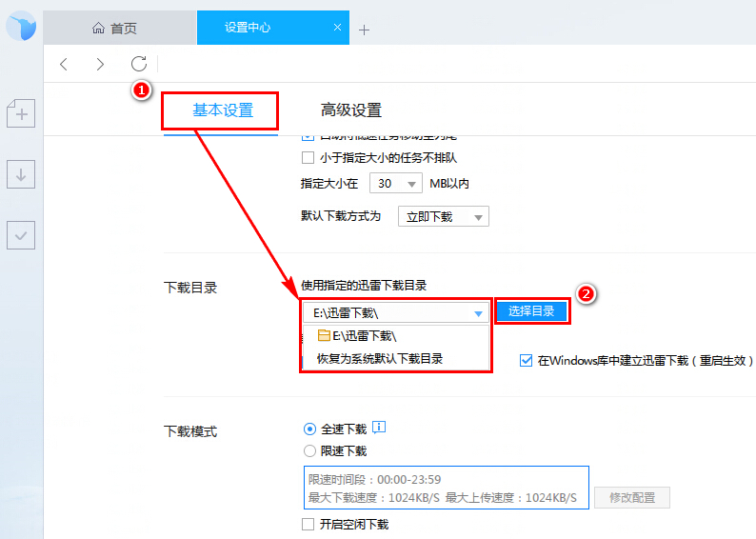Click the refresh icon
Image resolution: width=756 pixels, height=539 pixels.
(139, 64)
